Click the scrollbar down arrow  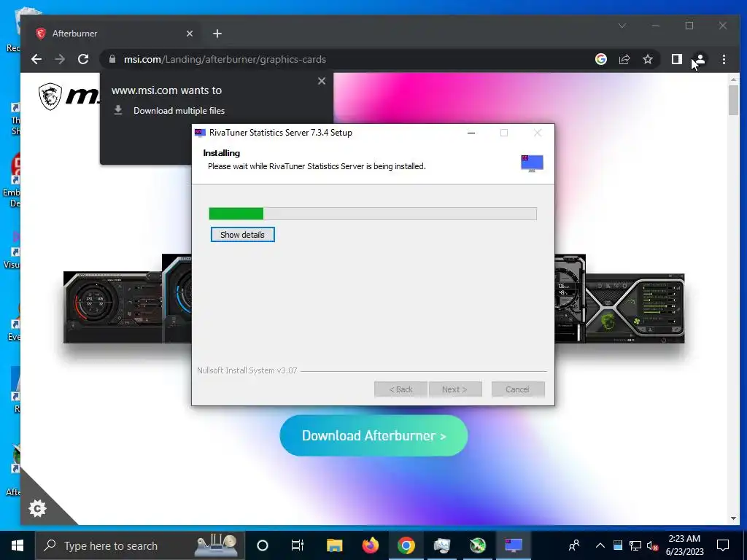pos(734,518)
